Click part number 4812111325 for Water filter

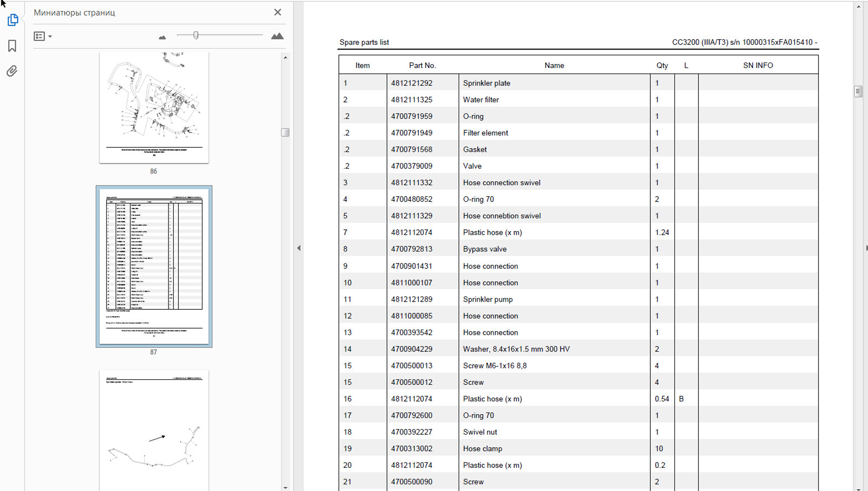click(411, 100)
